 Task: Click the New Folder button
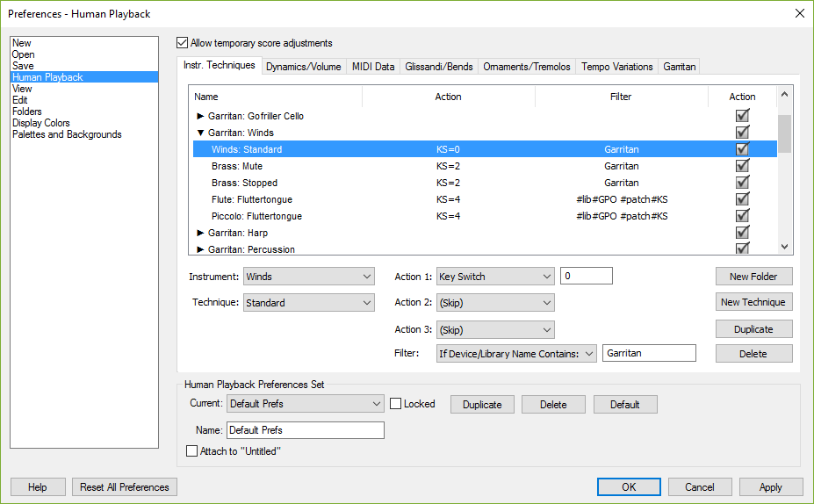click(753, 276)
